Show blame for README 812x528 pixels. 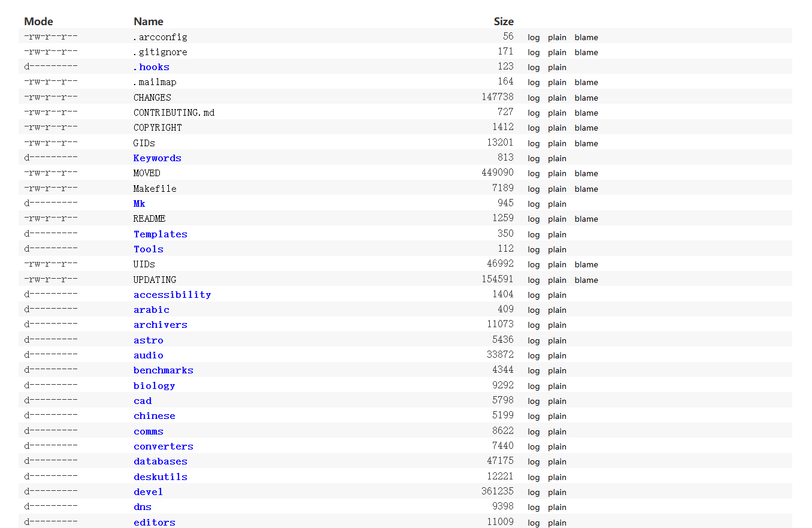tap(586, 219)
